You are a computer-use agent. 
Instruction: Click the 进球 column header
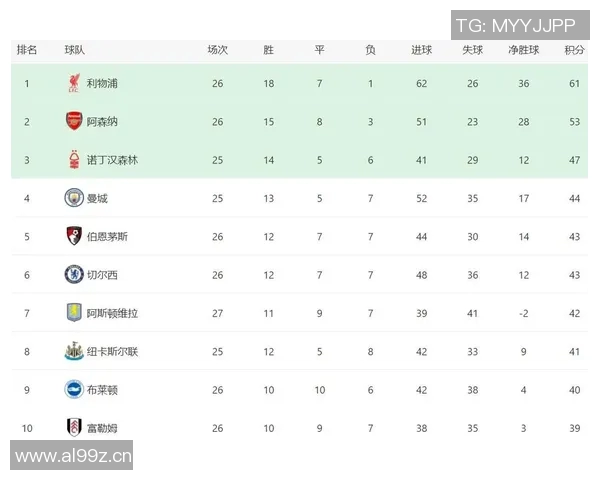(x=421, y=50)
